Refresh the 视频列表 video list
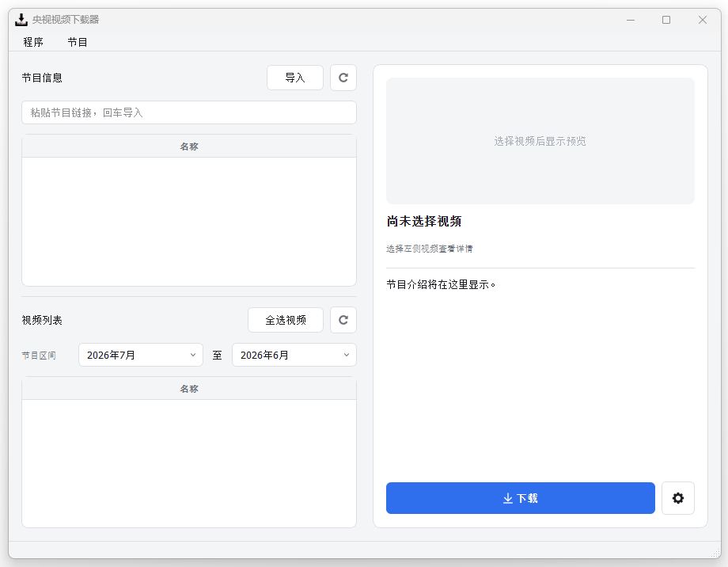 [343, 320]
